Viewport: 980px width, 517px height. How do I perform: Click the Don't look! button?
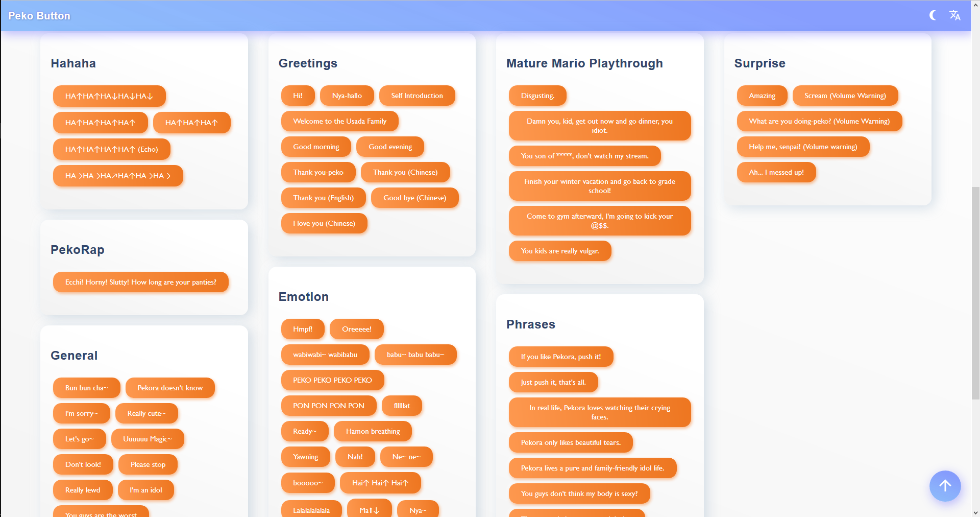point(83,464)
